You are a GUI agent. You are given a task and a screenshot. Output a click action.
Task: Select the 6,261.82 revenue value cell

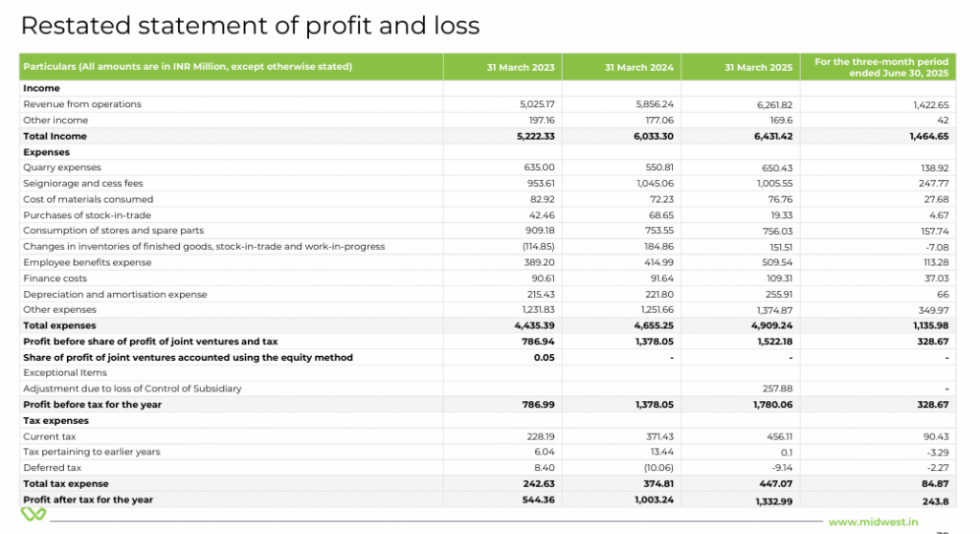coord(773,104)
